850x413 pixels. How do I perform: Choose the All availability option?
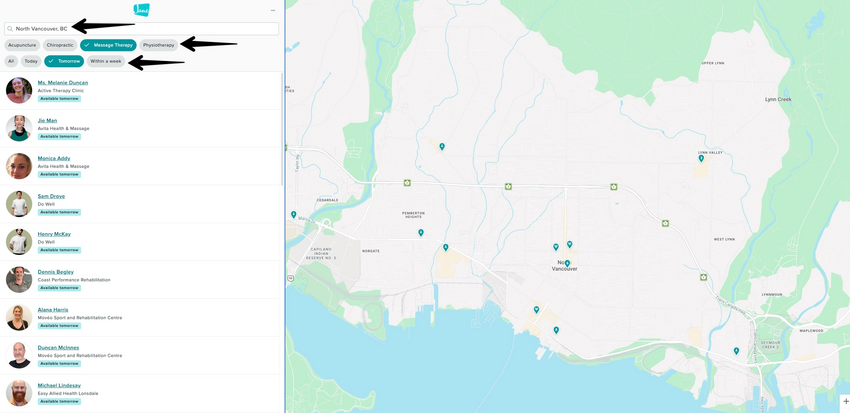coord(11,61)
